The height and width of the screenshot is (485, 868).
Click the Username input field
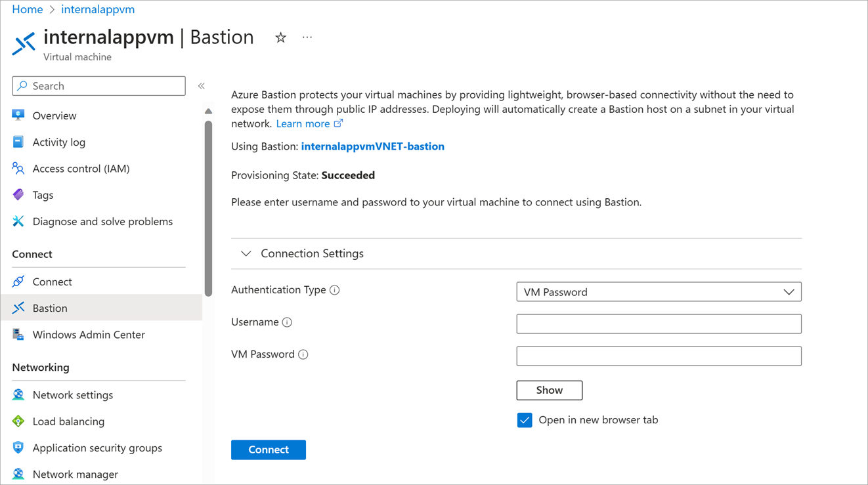[x=659, y=324]
